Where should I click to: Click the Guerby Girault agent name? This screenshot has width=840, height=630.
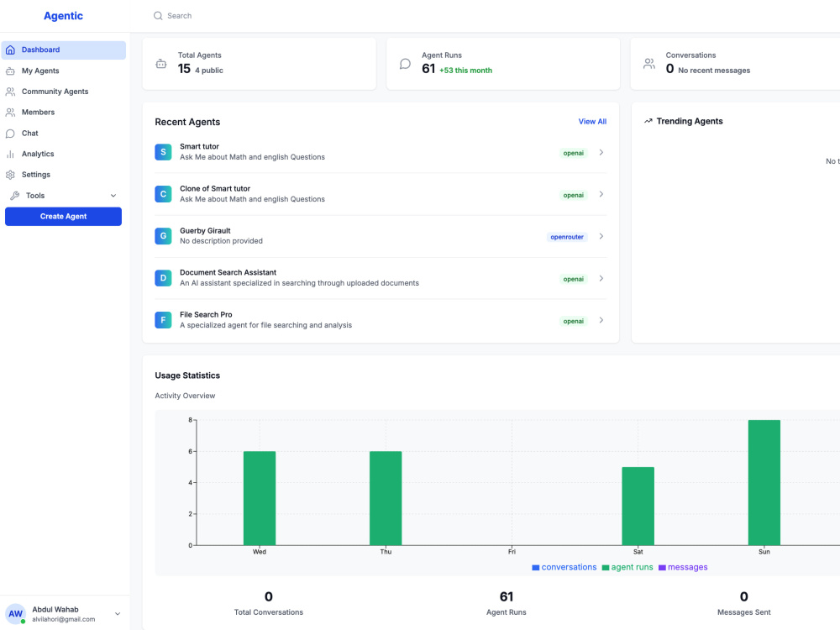(205, 231)
